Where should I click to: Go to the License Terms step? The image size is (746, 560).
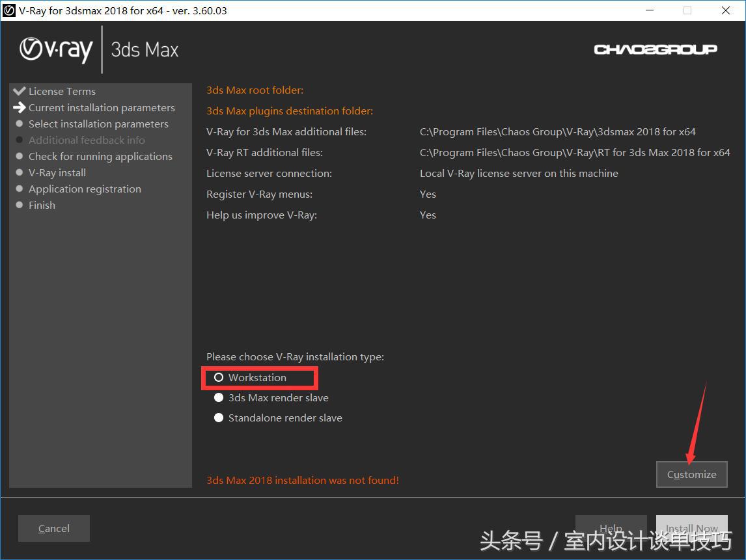(x=62, y=91)
